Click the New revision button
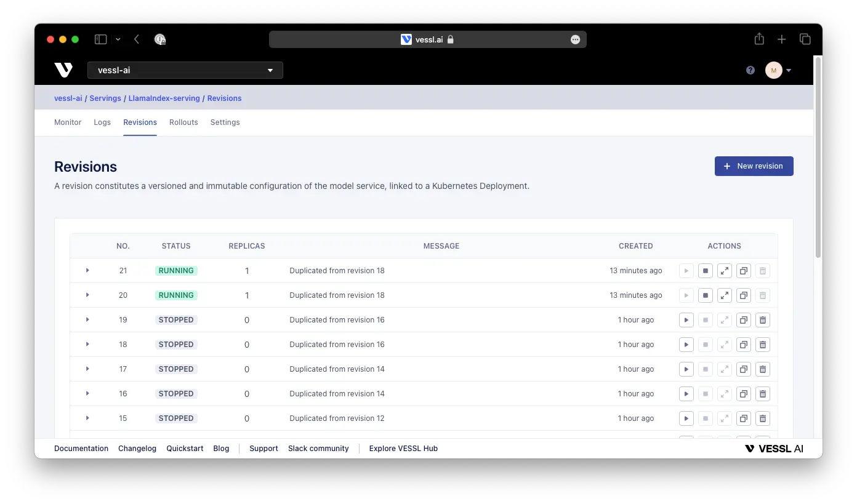Image resolution: width=857 pixels, height=504 pixels. 754,166
